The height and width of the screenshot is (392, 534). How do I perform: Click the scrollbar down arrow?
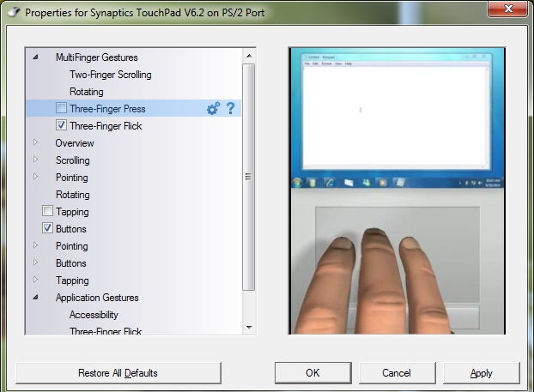pos(249,328)
